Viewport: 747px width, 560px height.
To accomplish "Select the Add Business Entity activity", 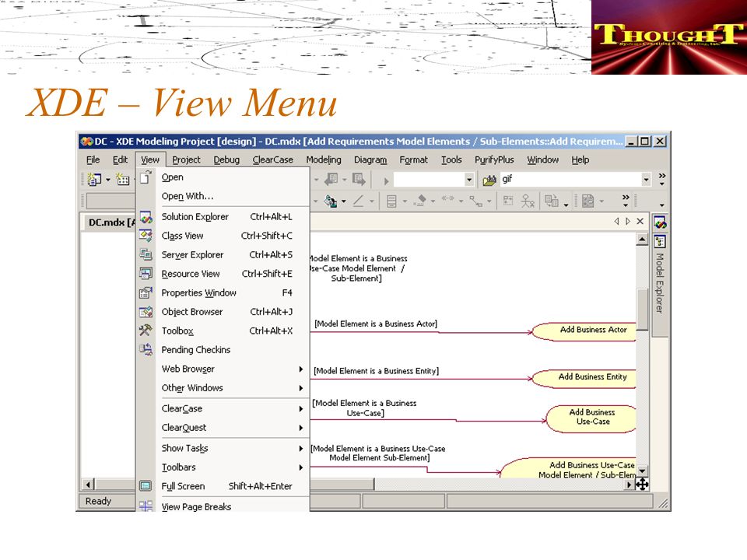I will click(x=584, y=379).
